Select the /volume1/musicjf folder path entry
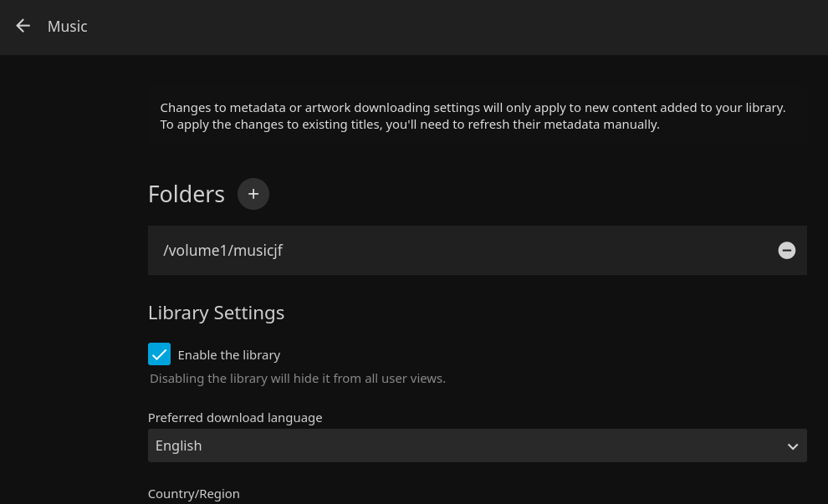The height and width of the screenshot is (504, 828). point(223,250)
